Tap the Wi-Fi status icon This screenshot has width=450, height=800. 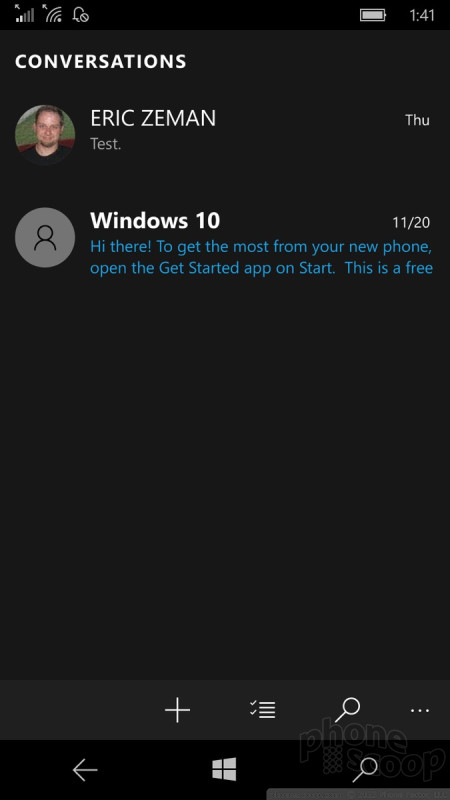click(x=53, y=14)
